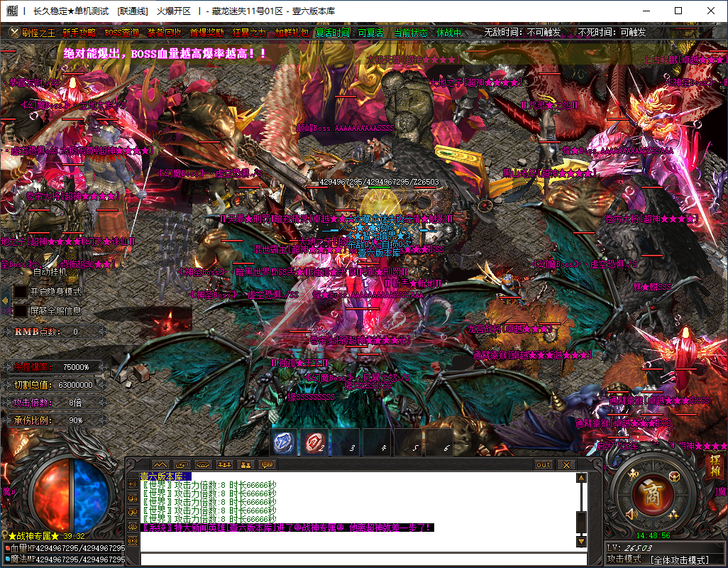Click the group chat channel icon

click(133, 513)
